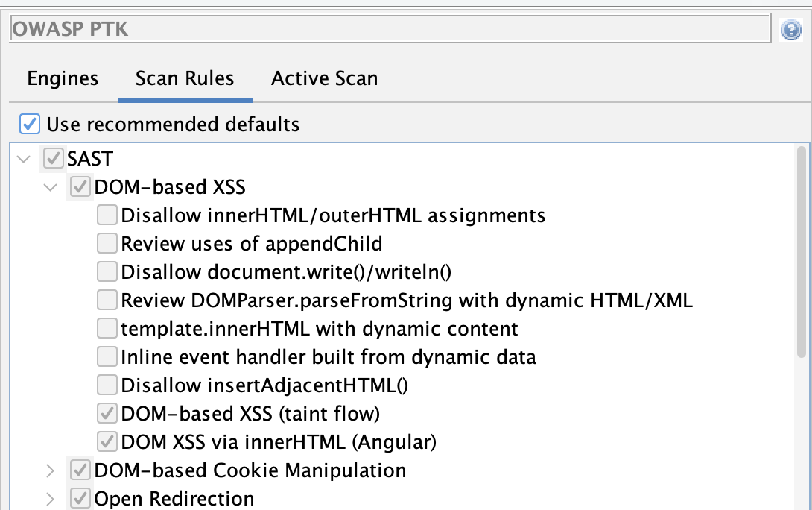This screenshot has height=510, width=812.
Task: Select DOM-based XSS (taint flow) text
Action: [250, 414]
